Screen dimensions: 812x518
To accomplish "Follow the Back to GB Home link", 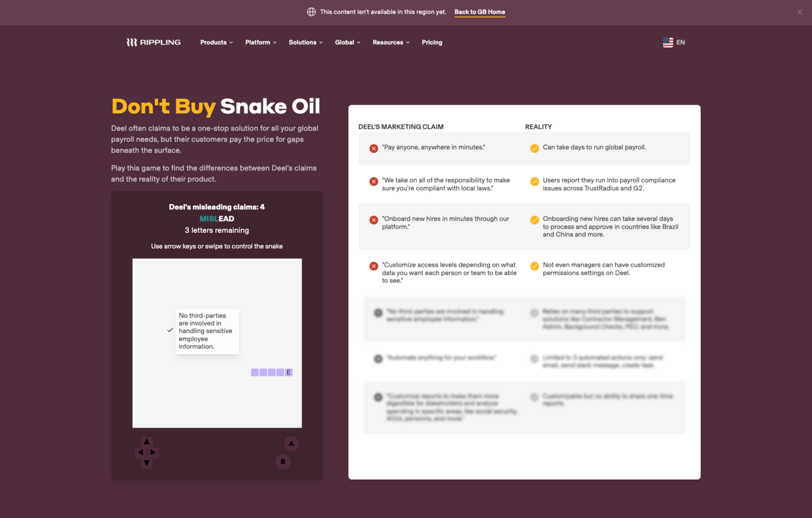I will click(x=480, y=12).
